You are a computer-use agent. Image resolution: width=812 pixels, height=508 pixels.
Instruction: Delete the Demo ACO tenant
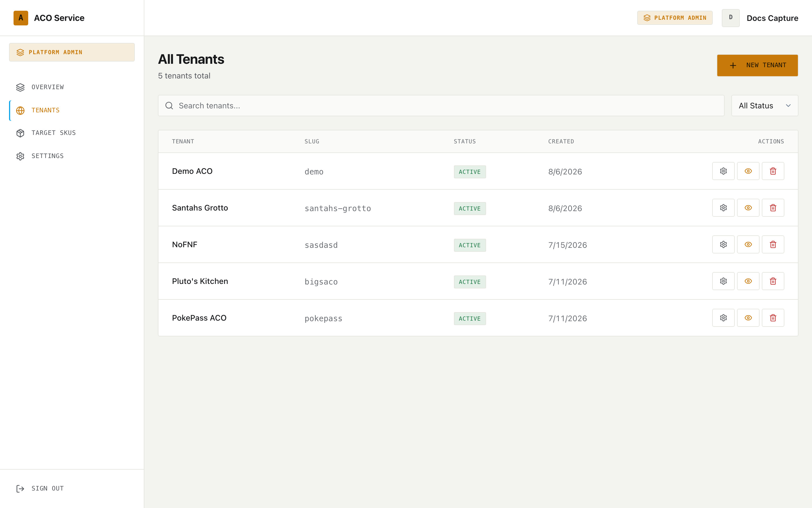tap(773, 171)
